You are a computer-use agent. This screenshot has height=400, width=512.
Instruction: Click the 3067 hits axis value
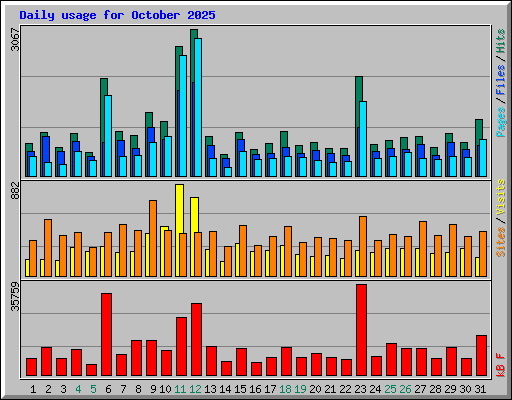tap(15, 40)
